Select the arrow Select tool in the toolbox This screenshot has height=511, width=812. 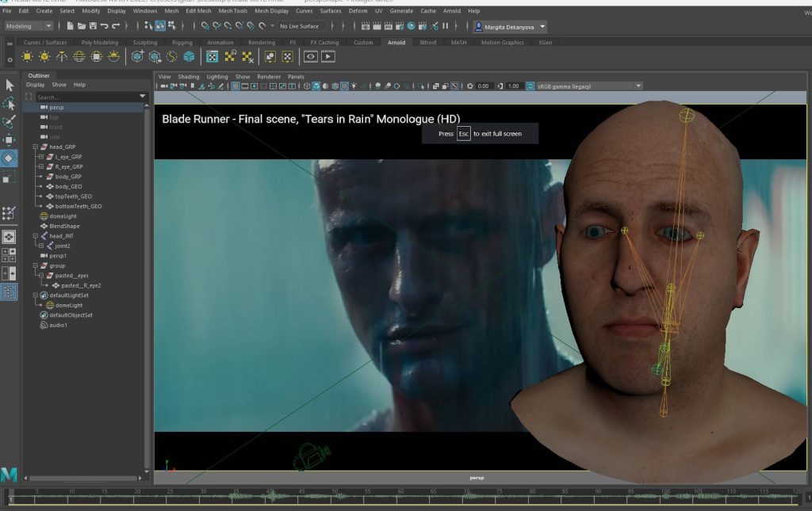[x=10, y=86]
